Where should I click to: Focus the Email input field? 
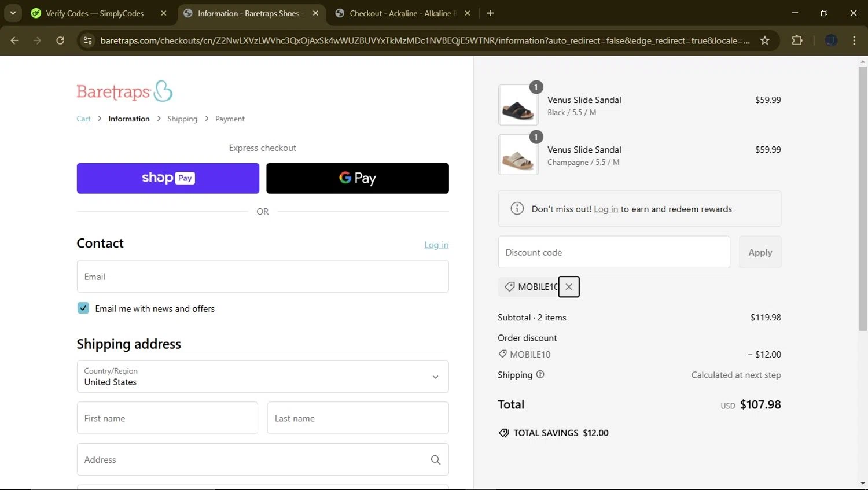point(263,277)
